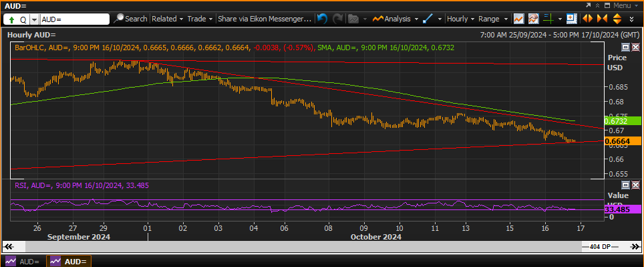This screenshot has height=267, width=644.
Task: Switch to the first AUD= tab
Action: (23, 262)
